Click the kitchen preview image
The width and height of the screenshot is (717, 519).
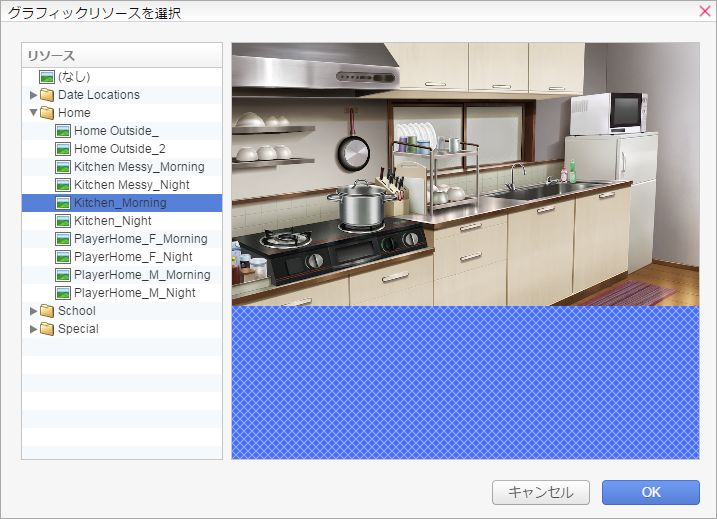466,174
